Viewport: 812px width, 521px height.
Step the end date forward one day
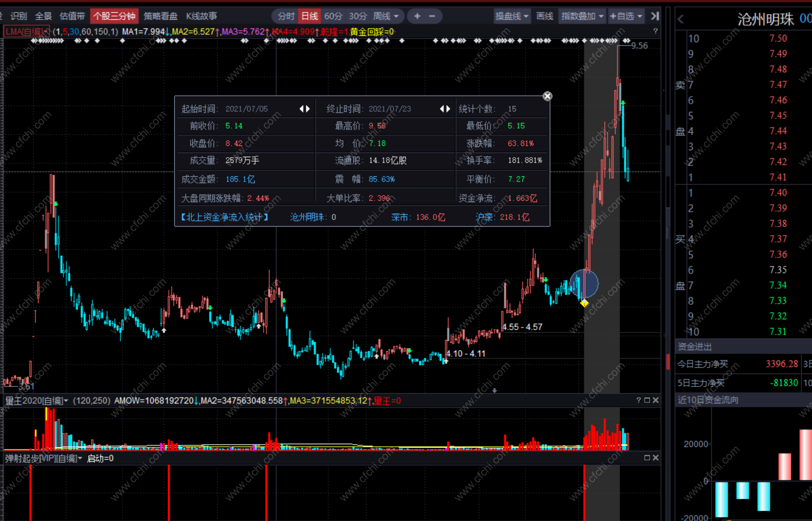point(448,109)
